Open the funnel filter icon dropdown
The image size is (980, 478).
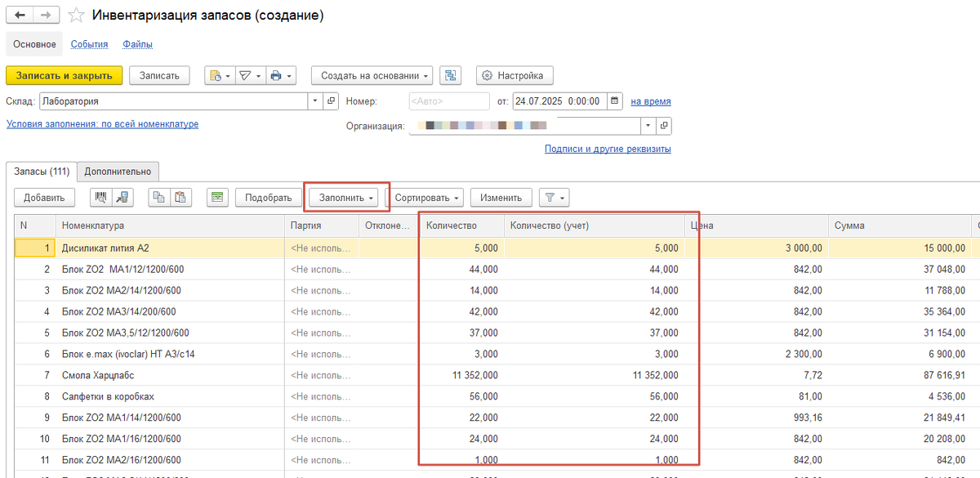(554, 197)
